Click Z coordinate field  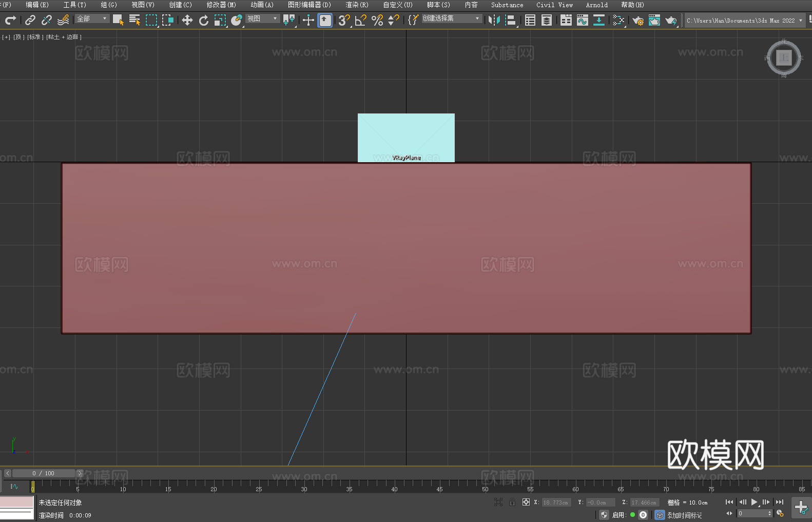point(645,502)
